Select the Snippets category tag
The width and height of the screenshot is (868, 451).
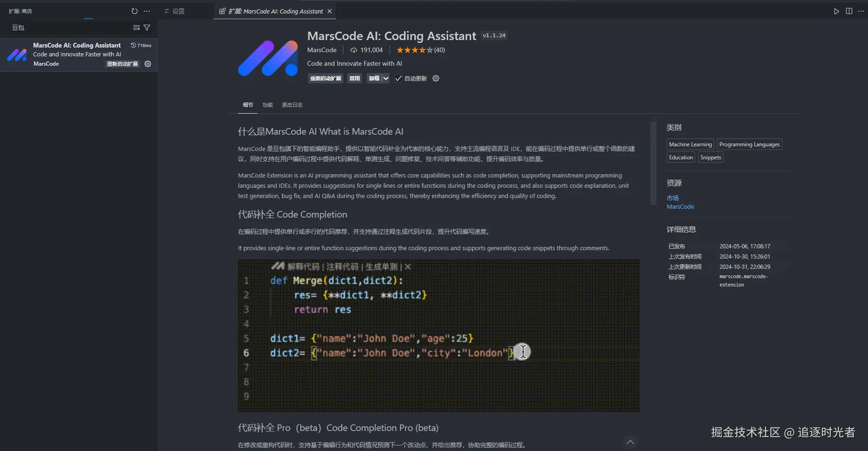coord(711,157)
